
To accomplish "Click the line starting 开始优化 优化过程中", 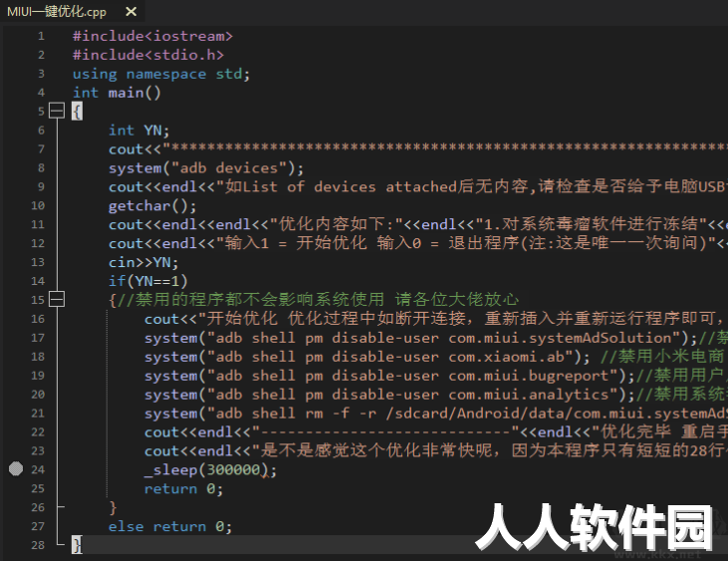I will 436,319.
